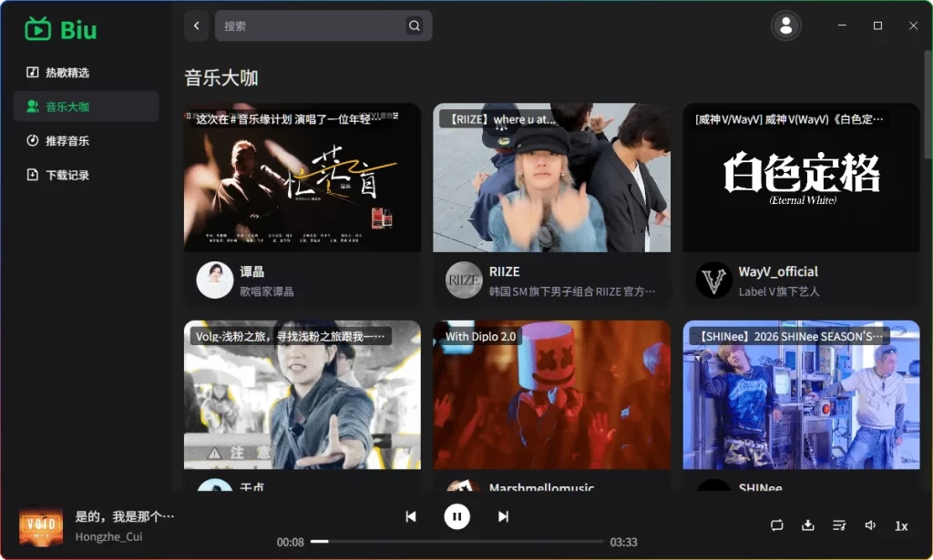This screenshot has width=933, height=560.
Task: Open the play queue list icon
Action: coord(839,525)
